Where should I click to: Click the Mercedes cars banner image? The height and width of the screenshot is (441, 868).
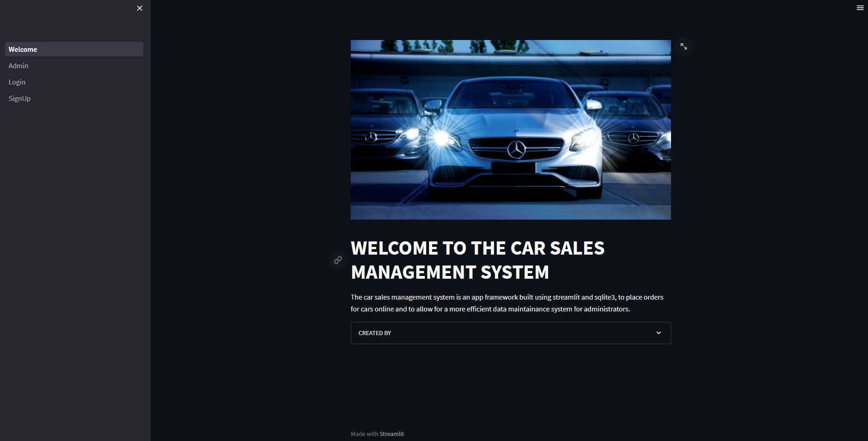(x=510, y=130)
